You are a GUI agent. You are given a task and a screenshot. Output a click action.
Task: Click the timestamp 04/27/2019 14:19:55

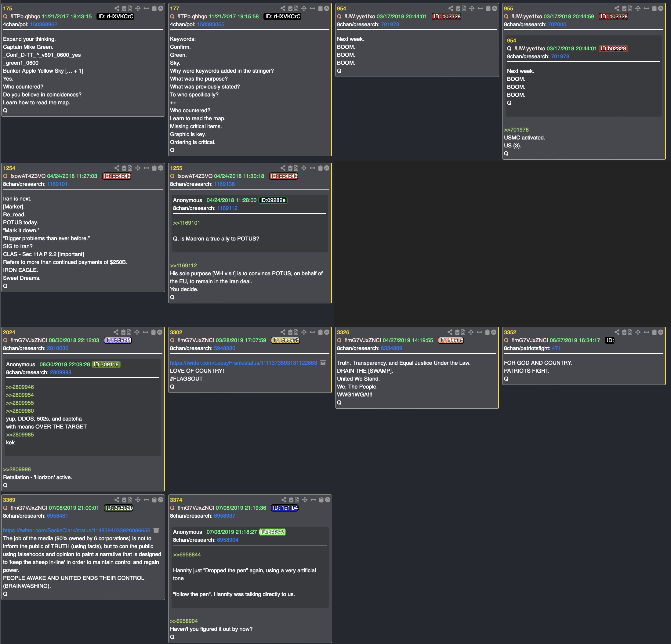coord(408,341)
